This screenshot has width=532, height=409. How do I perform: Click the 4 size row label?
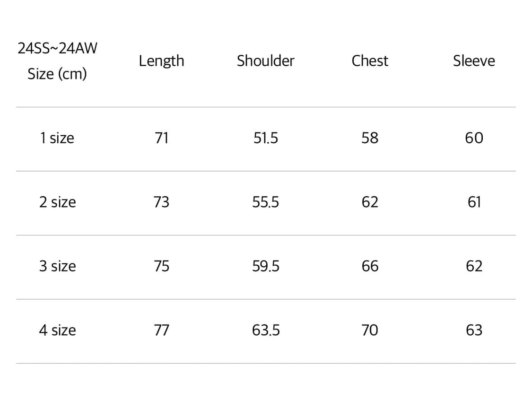[x=57, y=330]
